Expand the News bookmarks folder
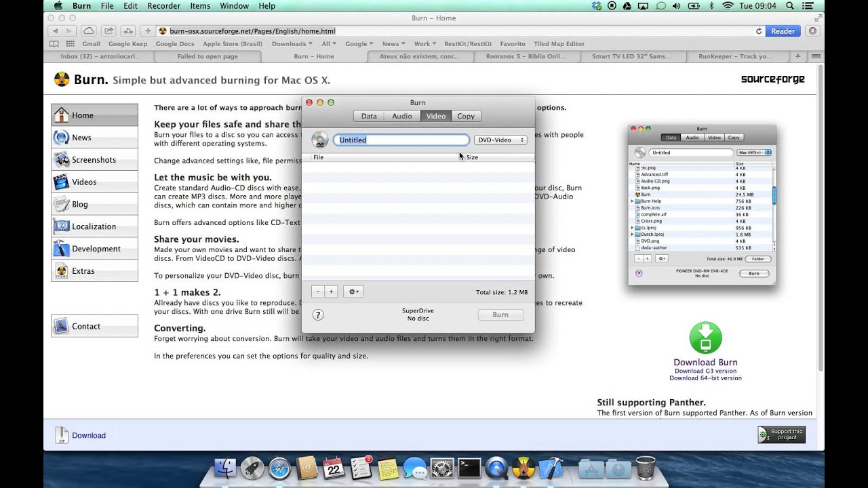Screen dimensions: 868x488 click(393, 44)
